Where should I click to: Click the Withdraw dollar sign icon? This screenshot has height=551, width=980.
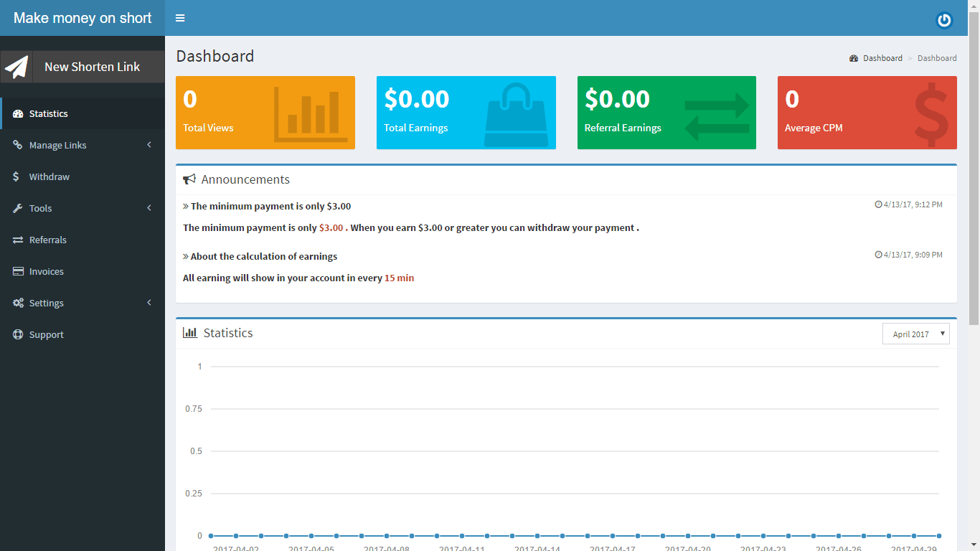coord(17,177)
